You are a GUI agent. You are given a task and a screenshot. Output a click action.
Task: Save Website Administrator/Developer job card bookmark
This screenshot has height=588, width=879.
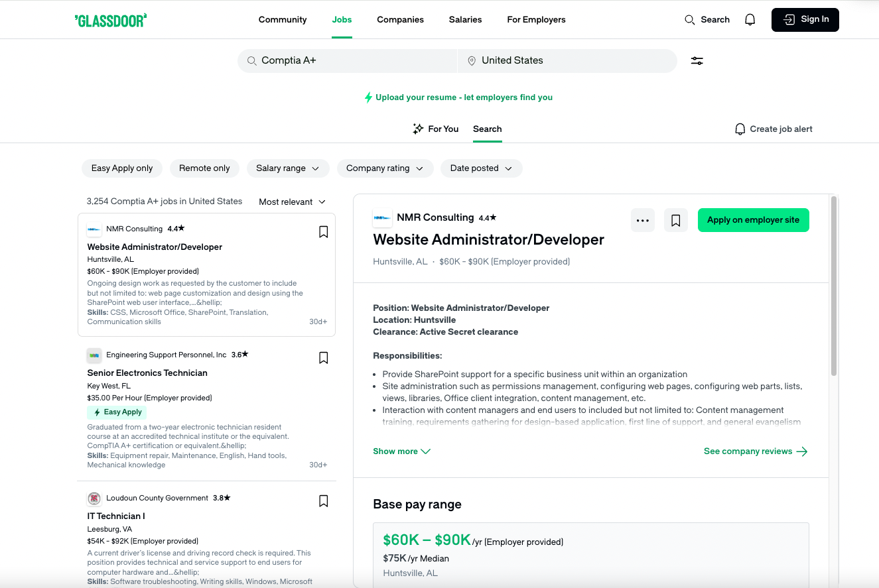[324, 232]
